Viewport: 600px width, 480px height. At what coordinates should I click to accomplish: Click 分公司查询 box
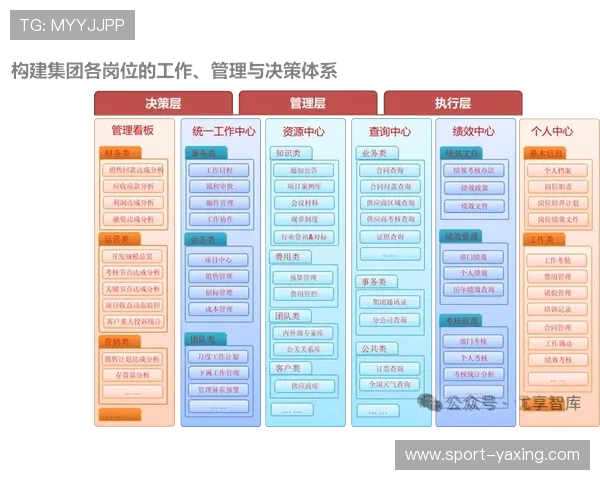point(389,320)
